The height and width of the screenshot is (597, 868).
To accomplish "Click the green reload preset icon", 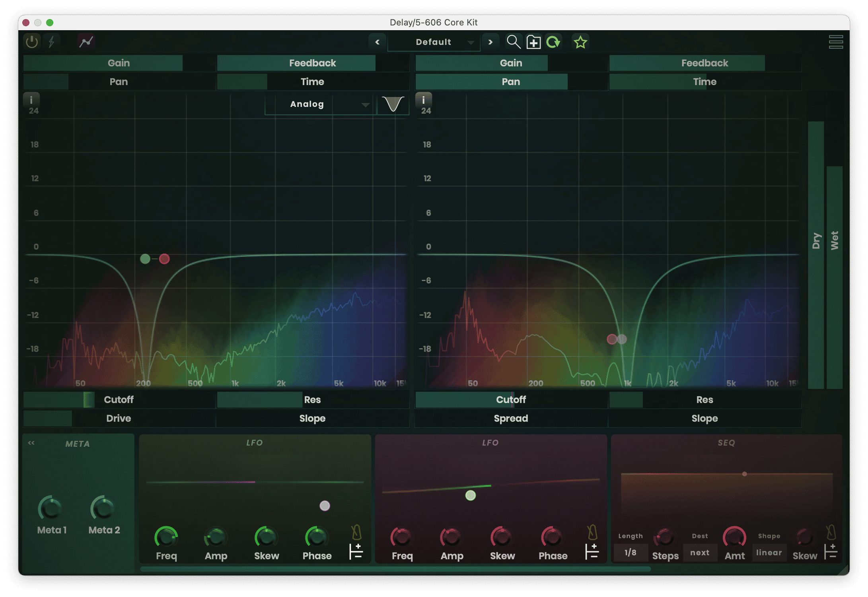I will [x=553, y=42].
